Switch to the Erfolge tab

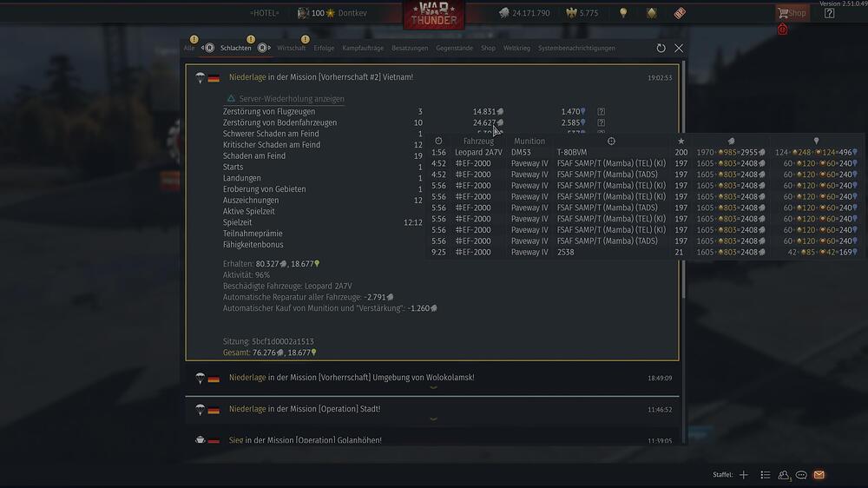(324, 48)
